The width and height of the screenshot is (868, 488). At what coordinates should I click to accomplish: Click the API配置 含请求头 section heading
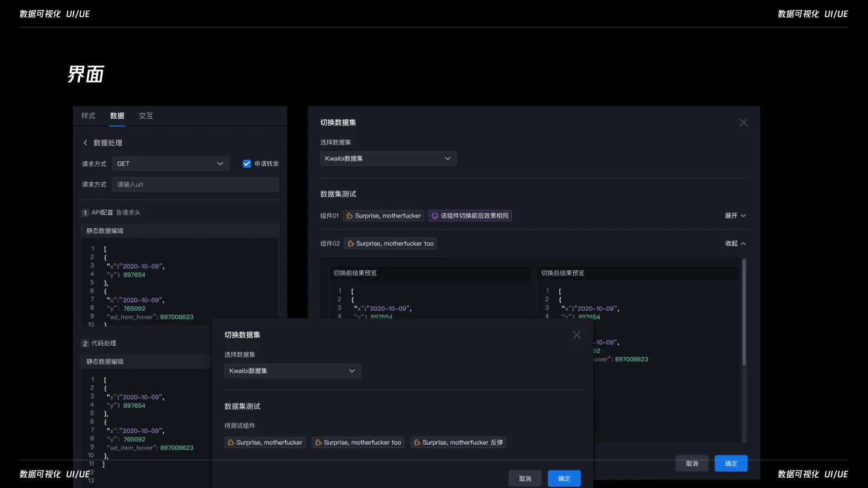point(111,213)
